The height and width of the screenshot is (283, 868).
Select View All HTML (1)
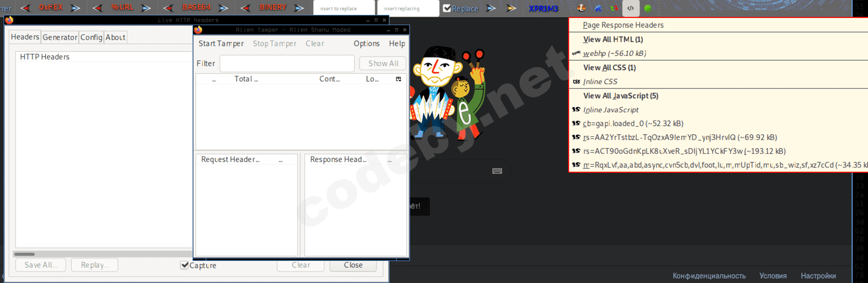[718, 39]
